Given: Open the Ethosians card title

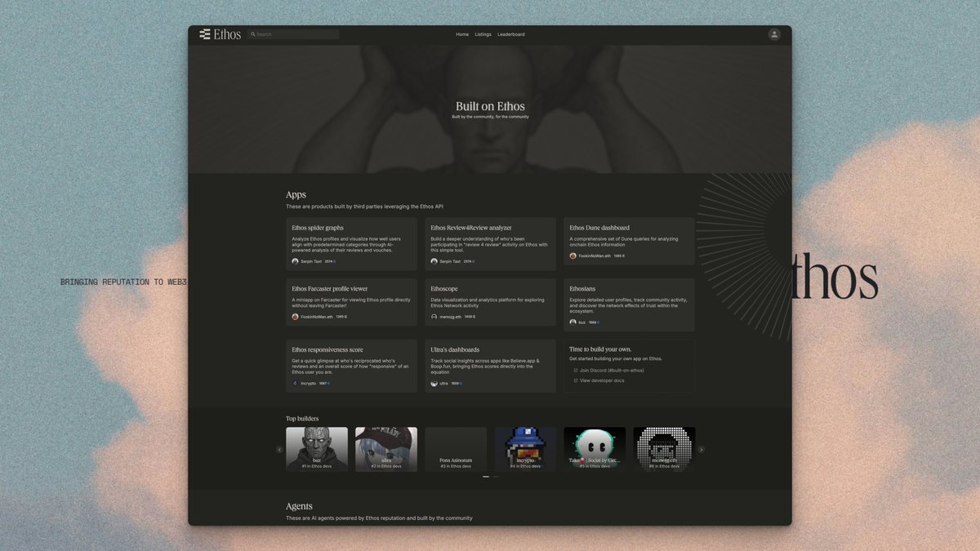Looking at the screenshot, I should (582, 288).
